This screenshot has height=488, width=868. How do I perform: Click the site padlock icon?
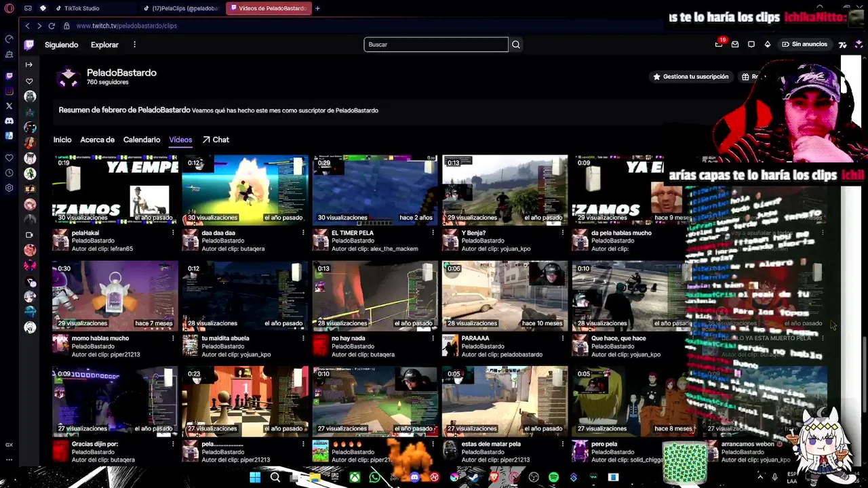click(x=66, y=26)
